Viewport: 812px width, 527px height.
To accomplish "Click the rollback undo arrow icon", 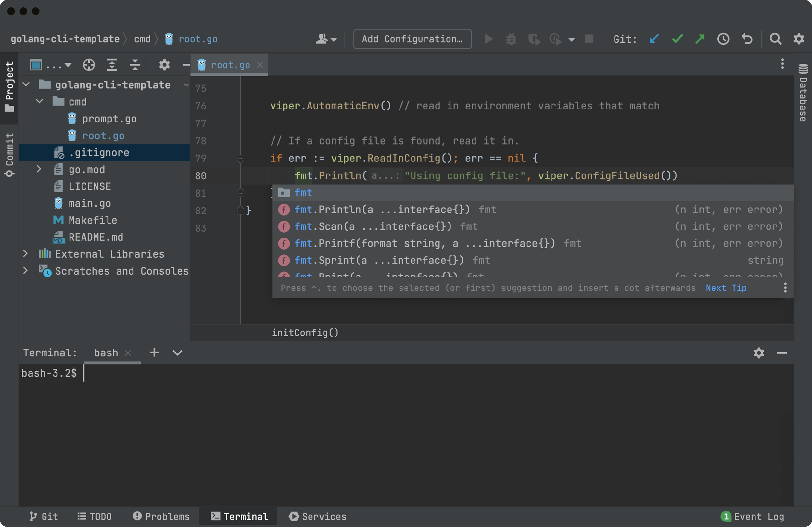I will coord(747,39).
